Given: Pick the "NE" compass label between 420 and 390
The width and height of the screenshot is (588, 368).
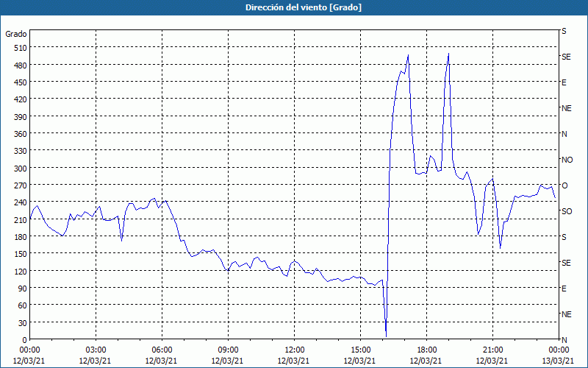Looking at the screenshot, I should pyautogui.click(x=567, y=108).
